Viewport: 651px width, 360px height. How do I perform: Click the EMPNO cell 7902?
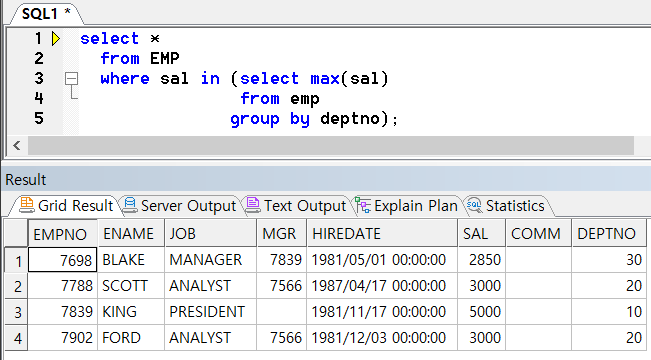pyautogui.click(x=63, y=338)
